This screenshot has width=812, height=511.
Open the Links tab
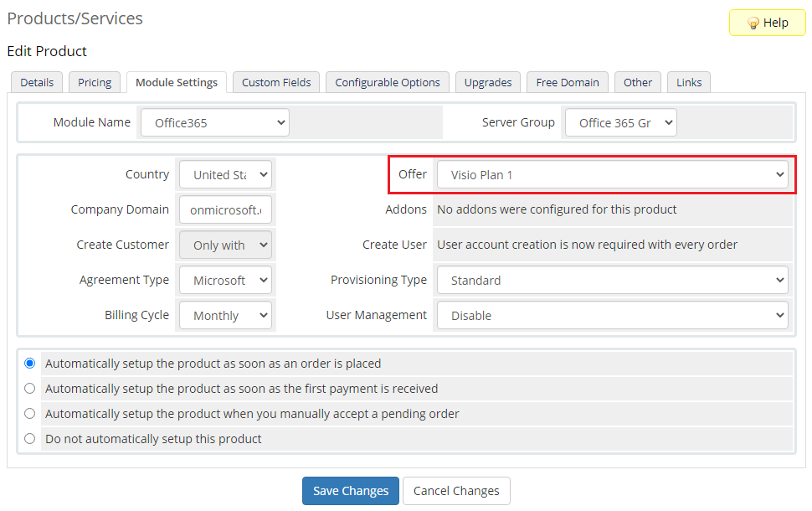tap(689, 82)
